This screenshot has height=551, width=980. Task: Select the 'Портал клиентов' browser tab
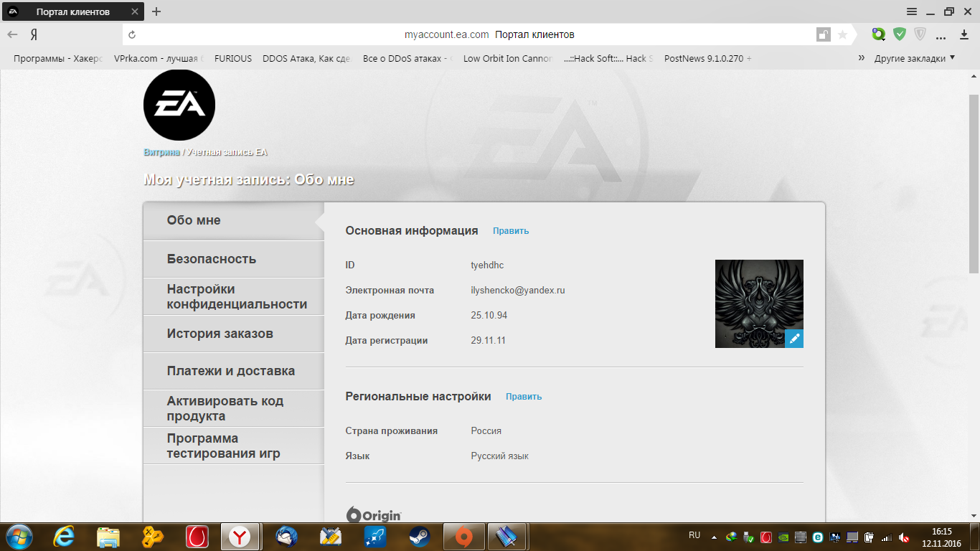click(x=72, y=11)
